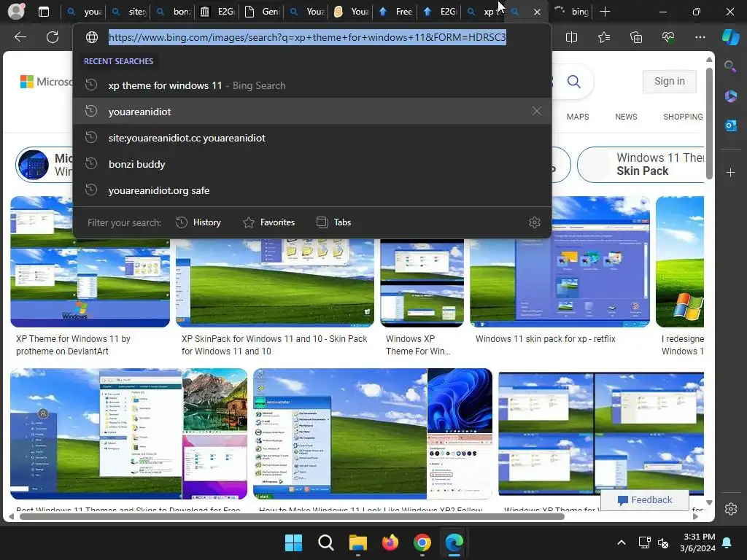This screenshot has height=560, width=747.
Task: Open the SHOPPING search tab
Action: coord(683,117)
